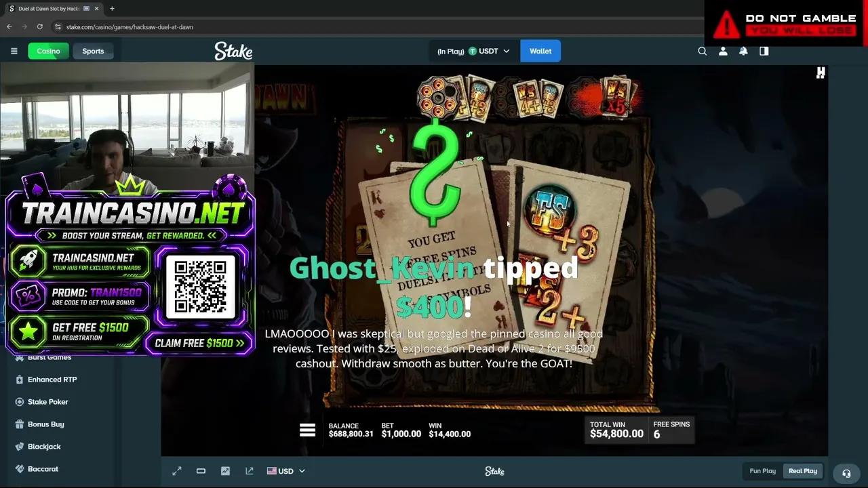
Task: Open the user profile icon
Action: (723, 51)
